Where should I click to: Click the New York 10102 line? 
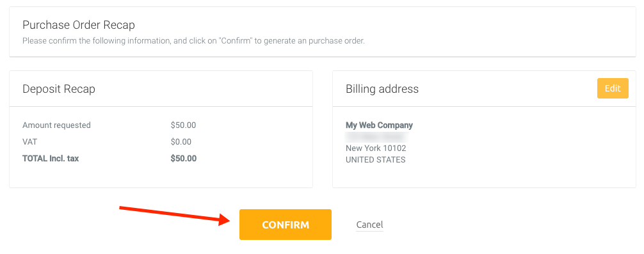(376, 148)
